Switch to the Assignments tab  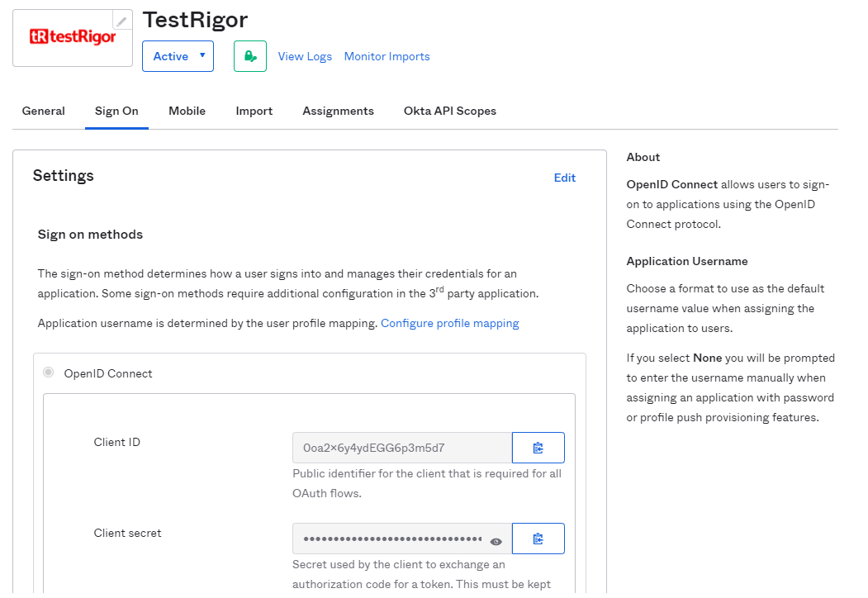(x=338, y=111)
